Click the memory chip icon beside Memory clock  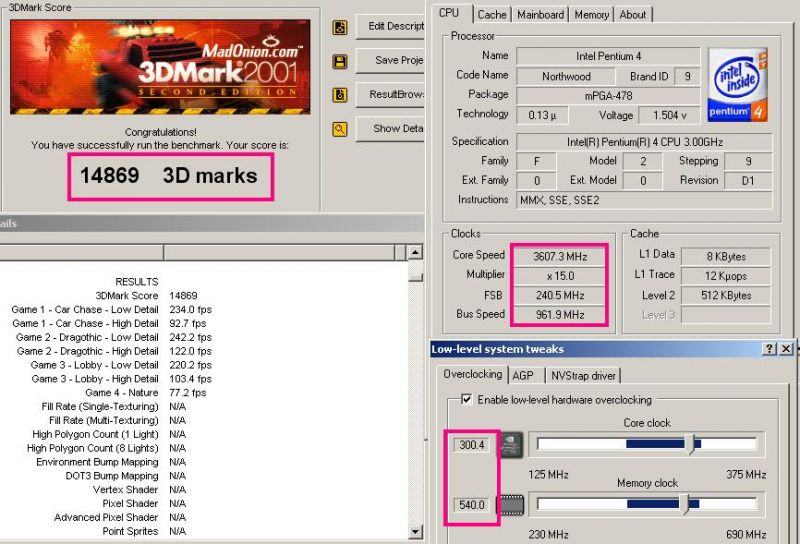coord(510,505)
